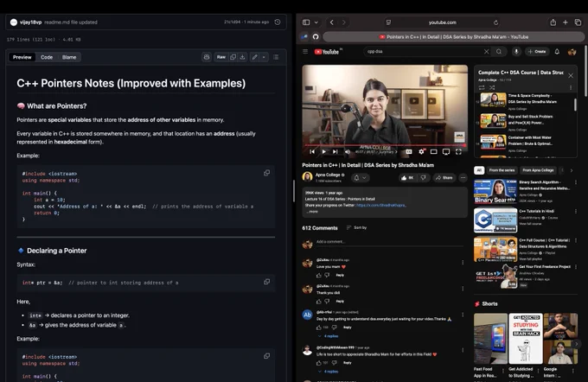Mute the video volume icon
This screenshot has width=588, height=382.
click(348, 151)
